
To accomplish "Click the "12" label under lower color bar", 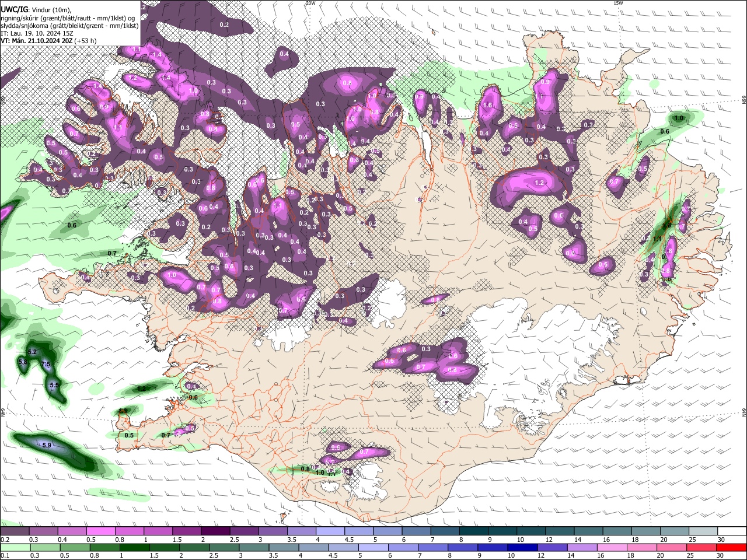I will pyautogui.click(x=541, y=556).
